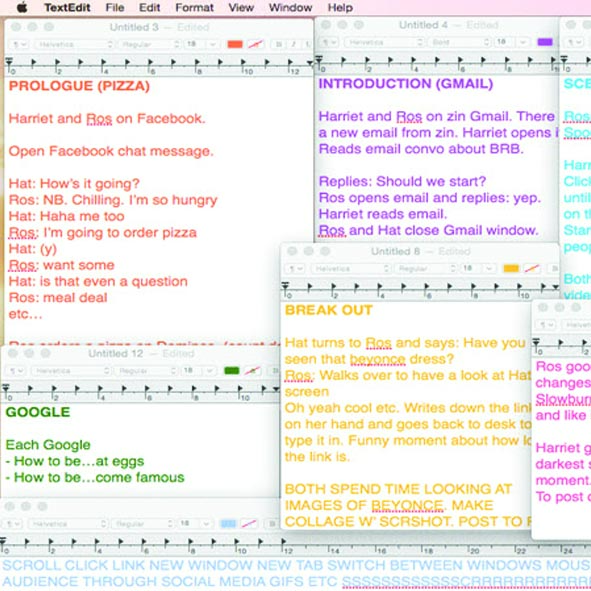
Task: Click font size 18 field in Untitled 4
Action: tap(504, 42)
